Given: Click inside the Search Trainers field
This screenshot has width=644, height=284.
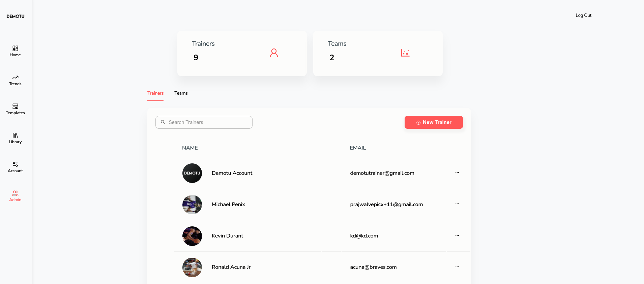Looking at the screenshot, I should tap(204, 122).
